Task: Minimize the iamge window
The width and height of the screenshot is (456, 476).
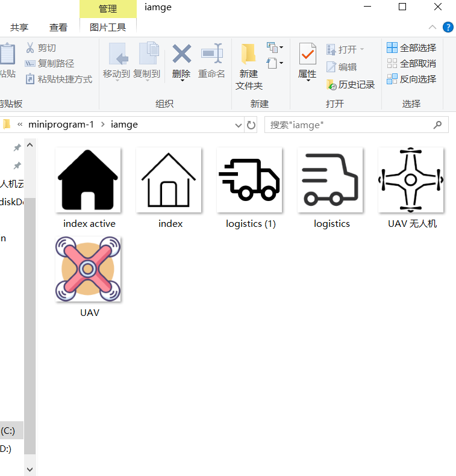Action: tap(367, 7)
